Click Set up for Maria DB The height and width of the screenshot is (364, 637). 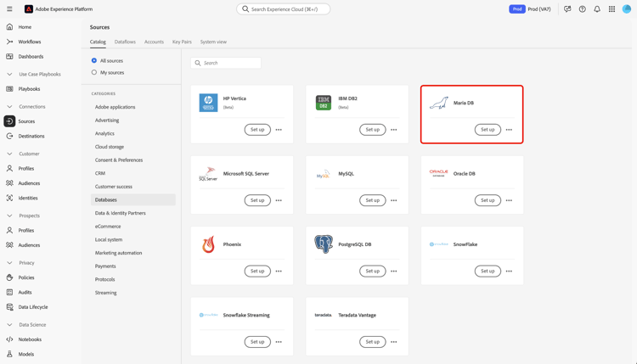[488, 130]
